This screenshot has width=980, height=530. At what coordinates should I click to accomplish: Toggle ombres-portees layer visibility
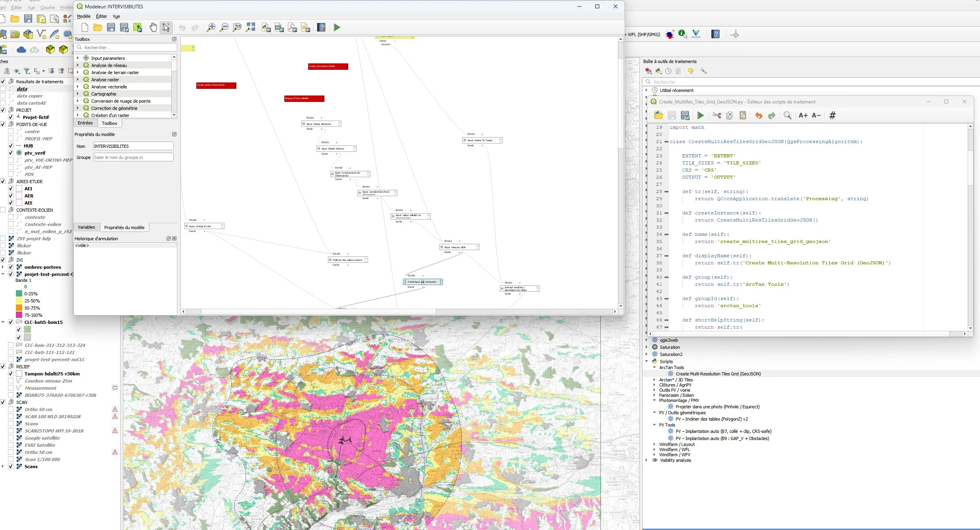coord(11,267)
